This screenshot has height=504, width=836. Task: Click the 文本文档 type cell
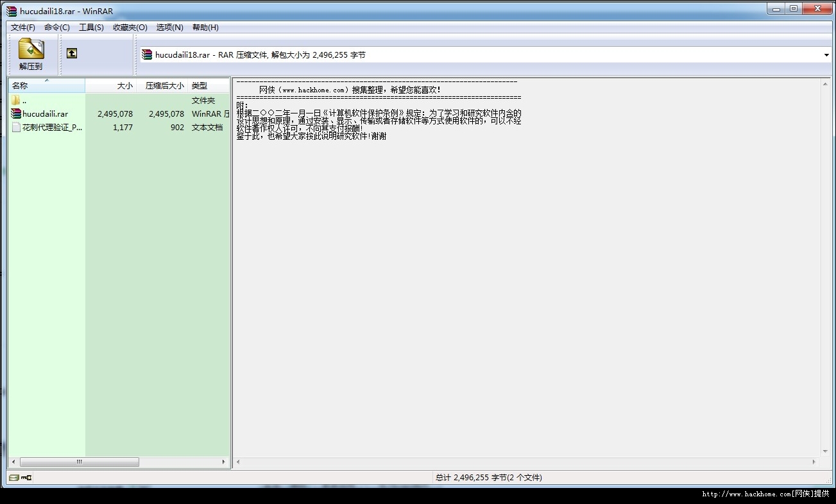coord(207,128)
